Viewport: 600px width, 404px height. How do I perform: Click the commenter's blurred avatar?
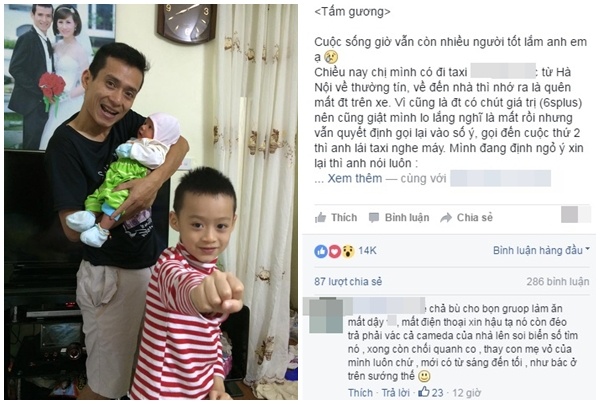coord(326,315)
